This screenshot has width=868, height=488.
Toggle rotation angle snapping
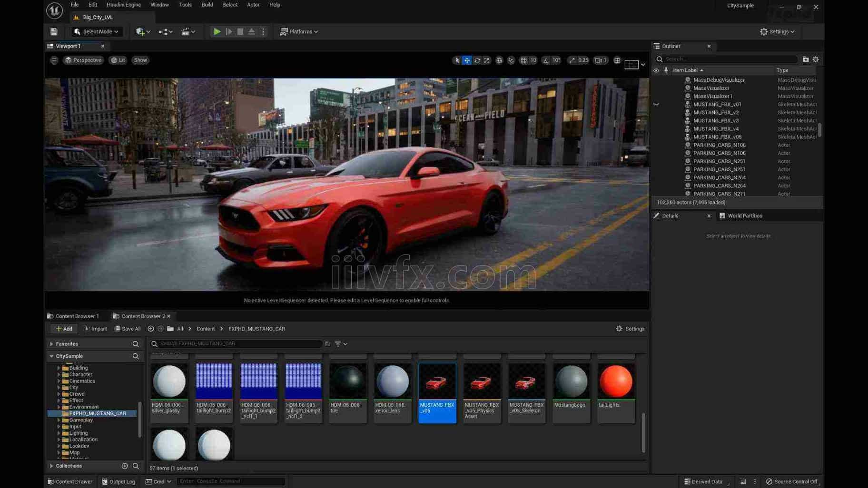546,60
